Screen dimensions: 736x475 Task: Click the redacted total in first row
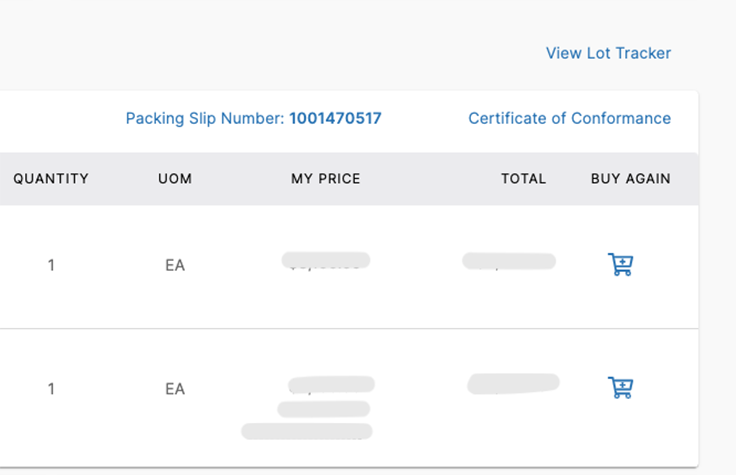pos(509,261)
